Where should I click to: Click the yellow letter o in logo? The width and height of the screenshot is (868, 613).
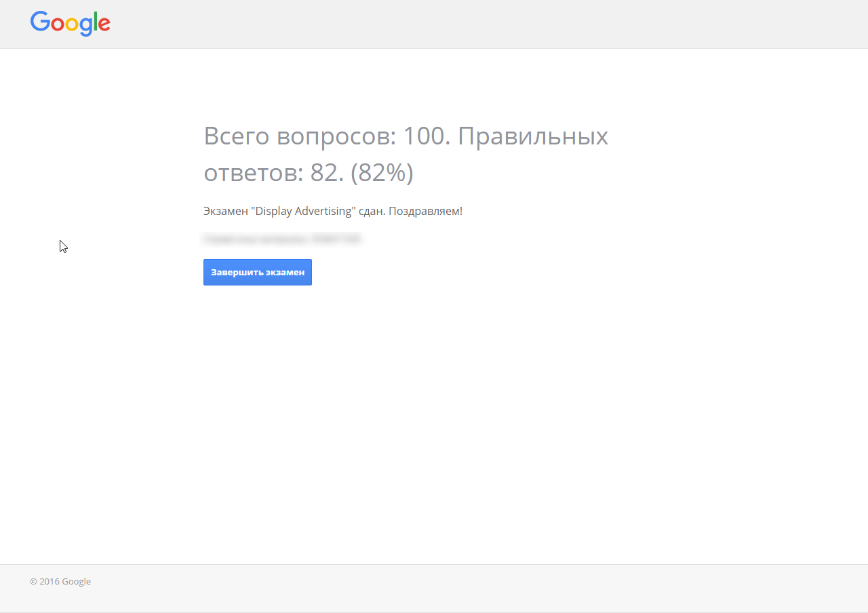coord(71,25)
